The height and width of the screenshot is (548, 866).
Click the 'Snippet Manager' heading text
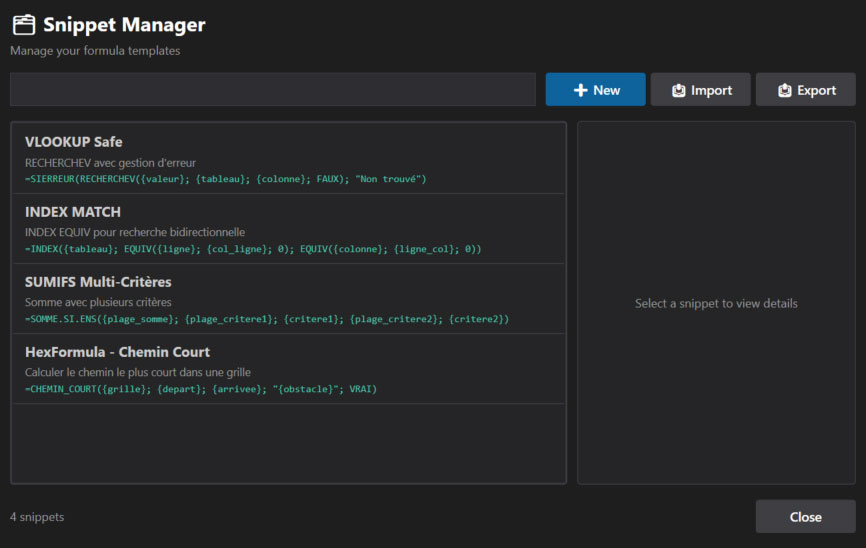pos(124,25)
